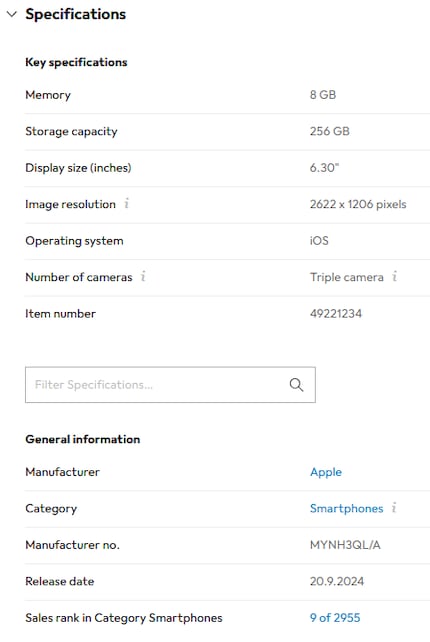430x642 pixels.
Task: Show info tooltip next to Triple camera
Action: pos(394,276)
